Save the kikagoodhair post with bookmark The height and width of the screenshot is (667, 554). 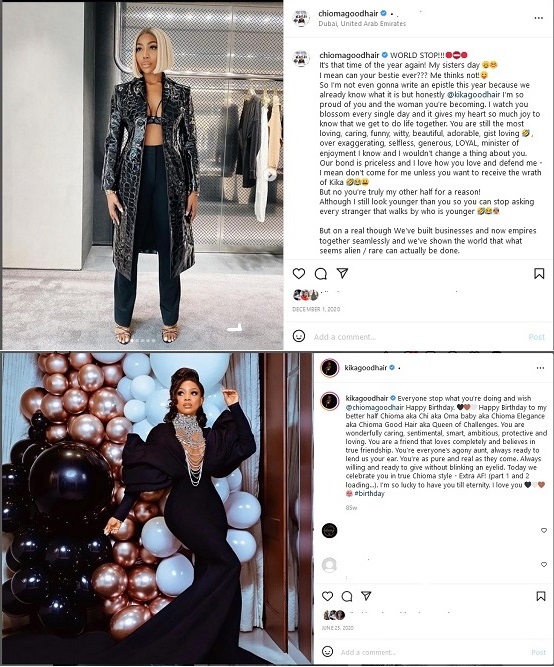[541, 596]
